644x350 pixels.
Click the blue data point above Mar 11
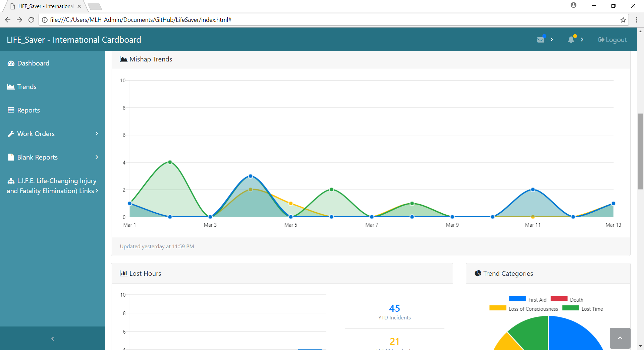(x=533, y=190)
